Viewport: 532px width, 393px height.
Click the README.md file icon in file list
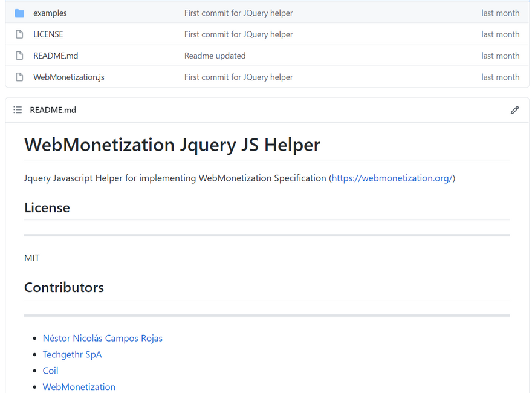19,56
